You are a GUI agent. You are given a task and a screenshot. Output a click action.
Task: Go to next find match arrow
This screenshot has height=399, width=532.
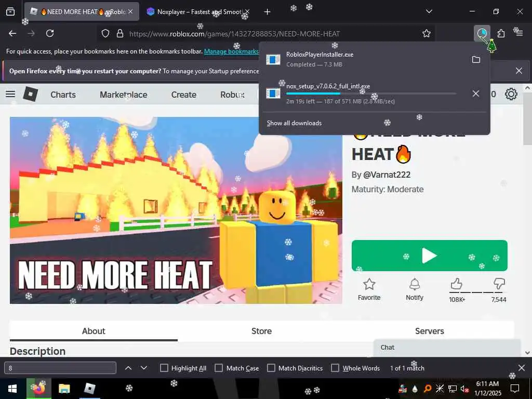point(144,368)
